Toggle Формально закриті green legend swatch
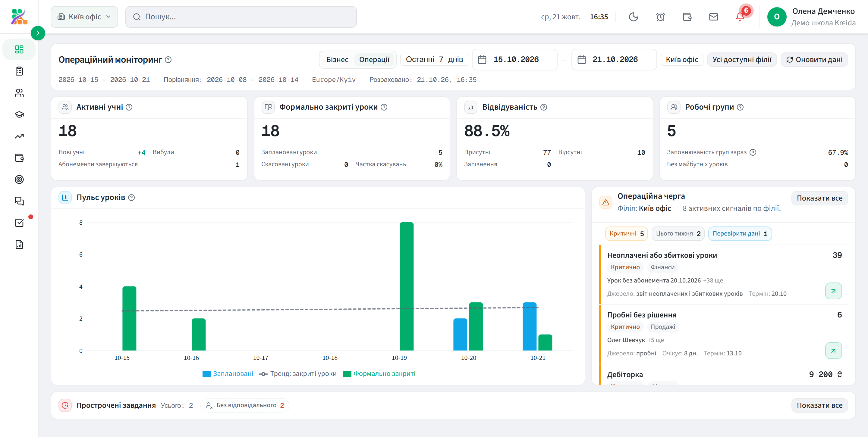This screenshot has height=437, width=868. click(x=347, y=374)
